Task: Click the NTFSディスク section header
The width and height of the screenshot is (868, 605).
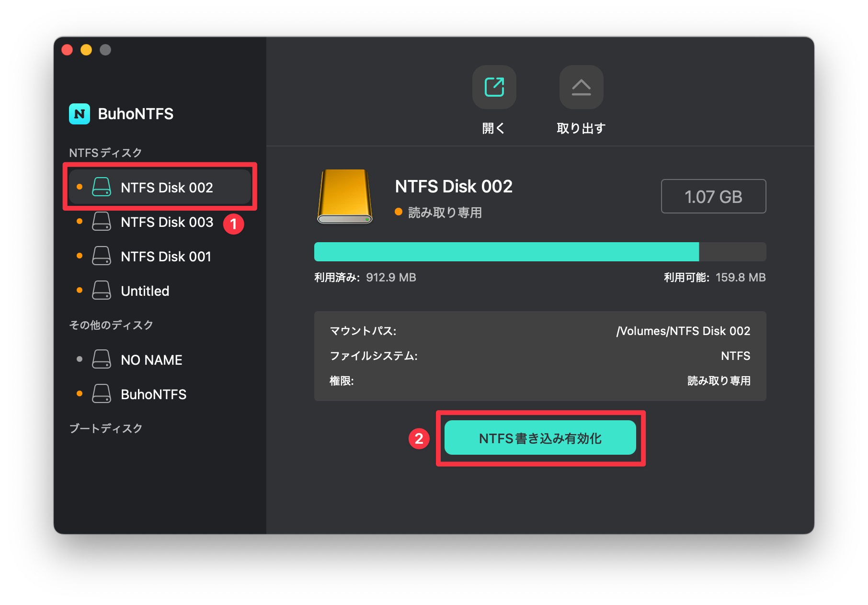Action: click(x=105, y=153)
